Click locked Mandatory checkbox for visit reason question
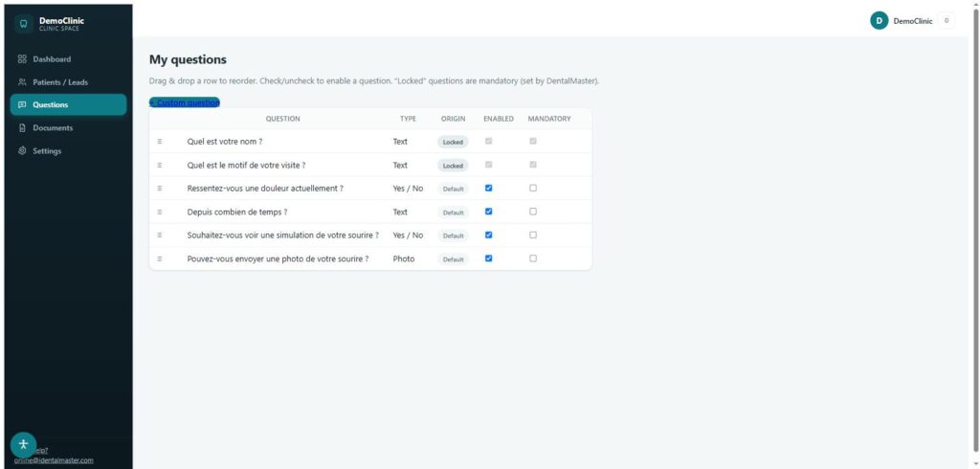This screenshot has width=980, height=469. (x=533, y=165)
